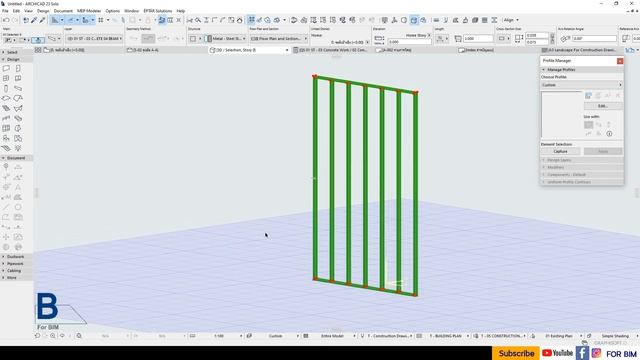
Task: Click the previous view arrow in bottom bar
Action: pos(37,336)
